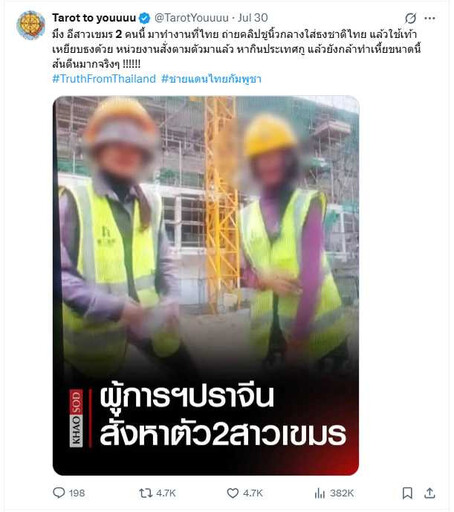Click the 198 replies count

pyautogui.click(x=77, y=493)
